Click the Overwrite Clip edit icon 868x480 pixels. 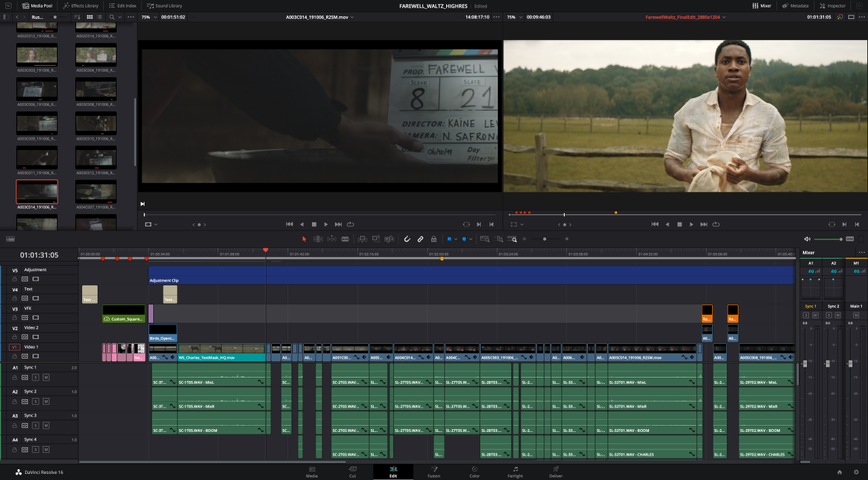click(376, 239)
